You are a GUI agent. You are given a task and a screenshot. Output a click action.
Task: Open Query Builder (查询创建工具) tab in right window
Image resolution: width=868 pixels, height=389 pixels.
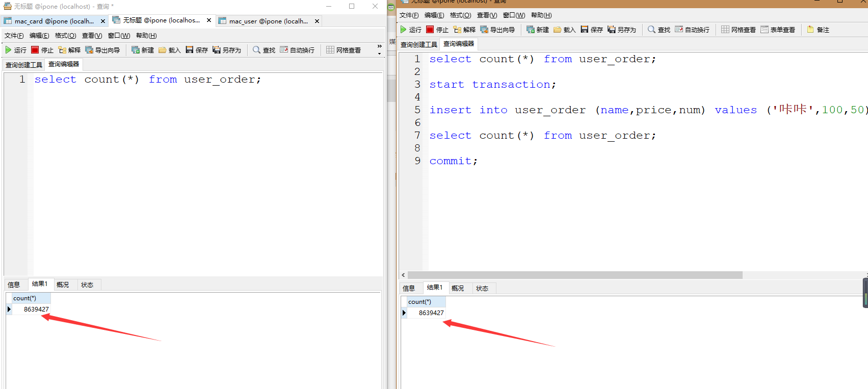point(419,44)
